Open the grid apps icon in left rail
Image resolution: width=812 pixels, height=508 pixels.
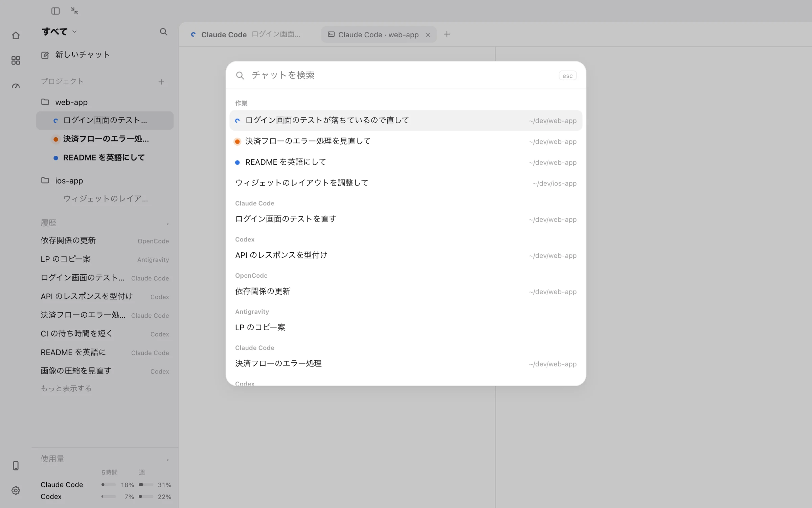click(x=16, y=60)
